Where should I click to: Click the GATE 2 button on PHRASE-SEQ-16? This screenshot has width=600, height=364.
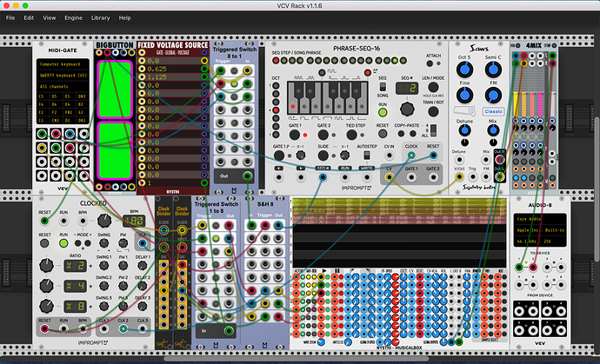coord(323,135)
